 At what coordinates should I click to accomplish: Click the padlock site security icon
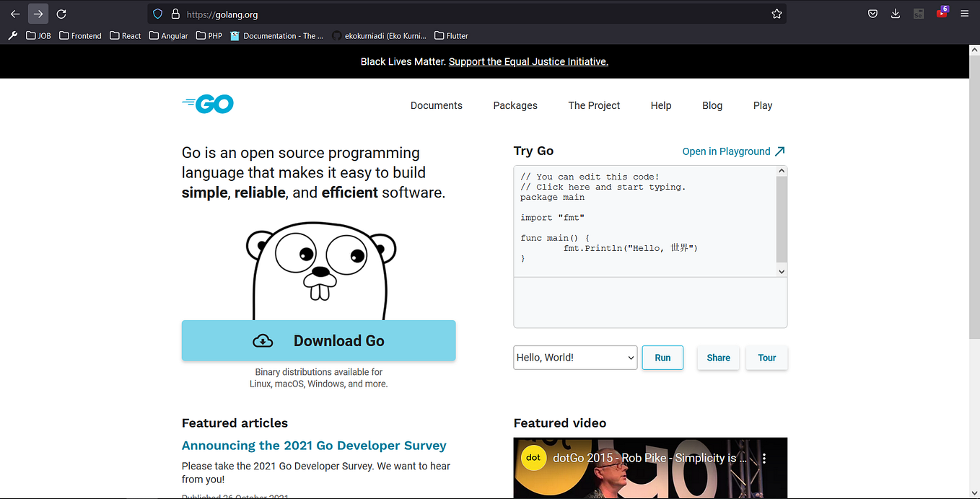tap(175, 14)
